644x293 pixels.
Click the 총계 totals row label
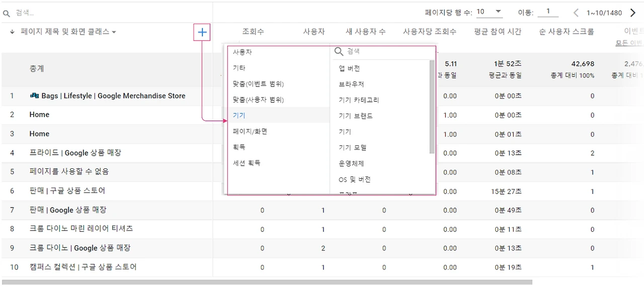tap(37, 68)
